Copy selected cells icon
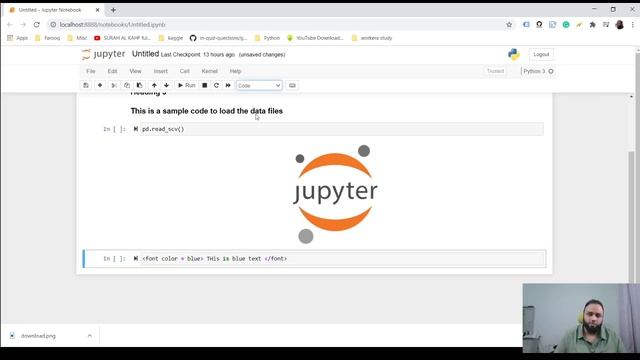The height and width of the screenshot is (360, 640). point(127,85)
